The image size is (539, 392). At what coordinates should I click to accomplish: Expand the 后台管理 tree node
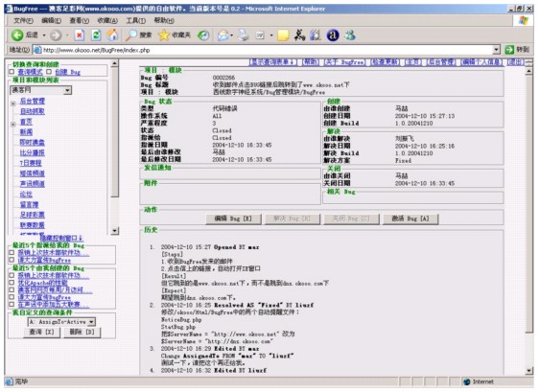(13, 104)
